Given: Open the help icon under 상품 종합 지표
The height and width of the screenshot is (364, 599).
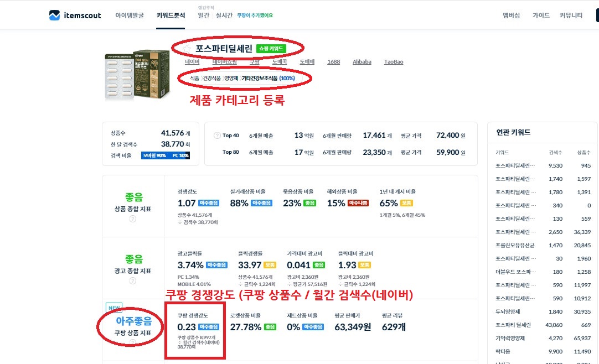Looking at the screenshot, I should pos(132,219).
